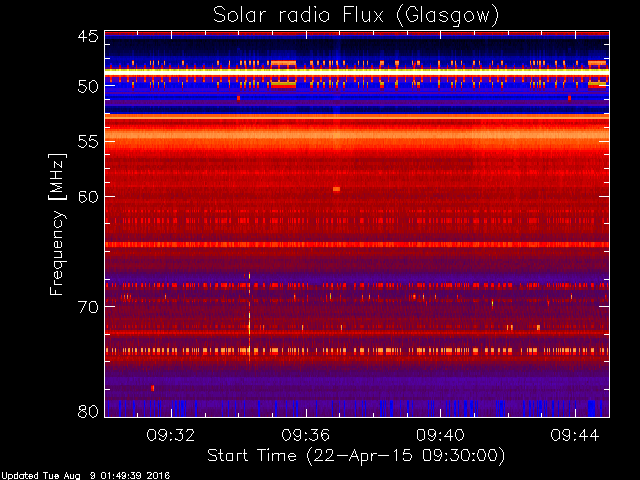
Task: Click the 09:36 time tick label
Action: click(305, 435)
